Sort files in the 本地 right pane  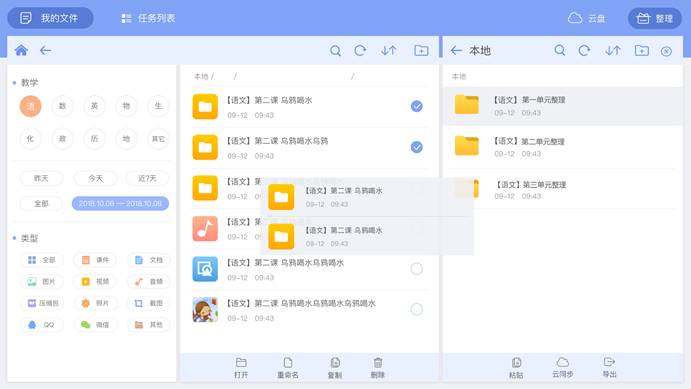click(613, 51)
